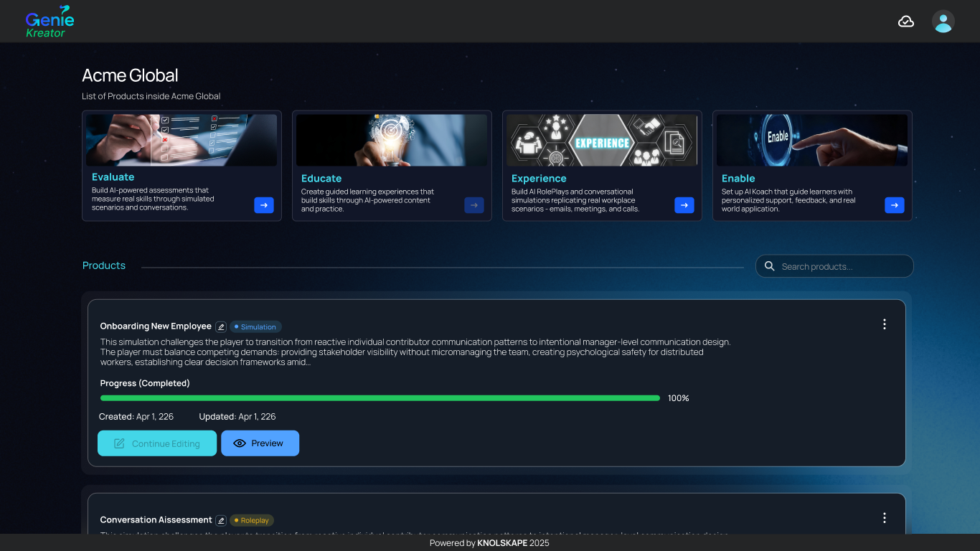Edit the Onboarding New Employee title
This screenshot has width=980, height=551.
pyautogui.click(x=221, y=326)
